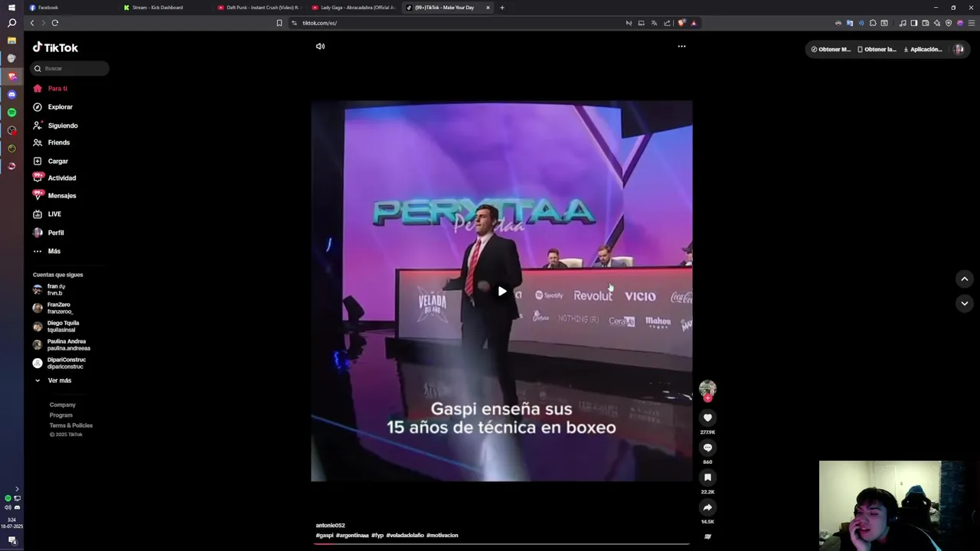Open Paulina Andrea followed account
The height and width of the screenshot is (551, 980).
tap(61, 344)
